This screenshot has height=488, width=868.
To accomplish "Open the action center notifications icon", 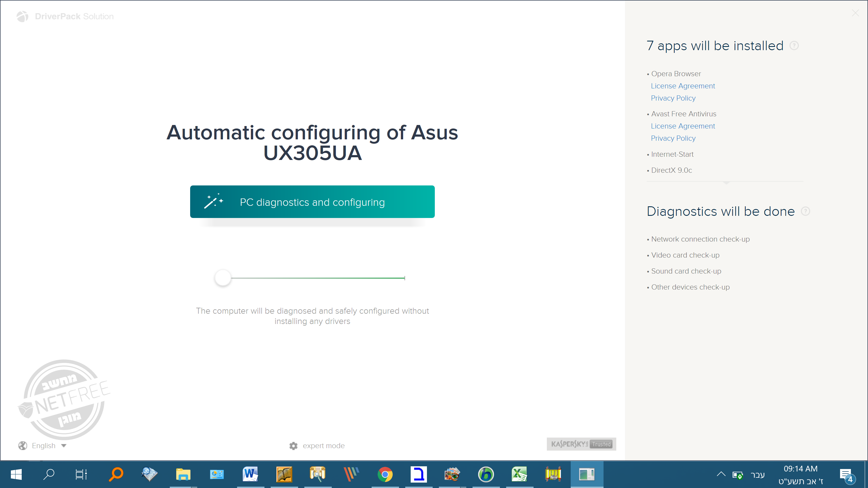I will click(x=846, y=475).
